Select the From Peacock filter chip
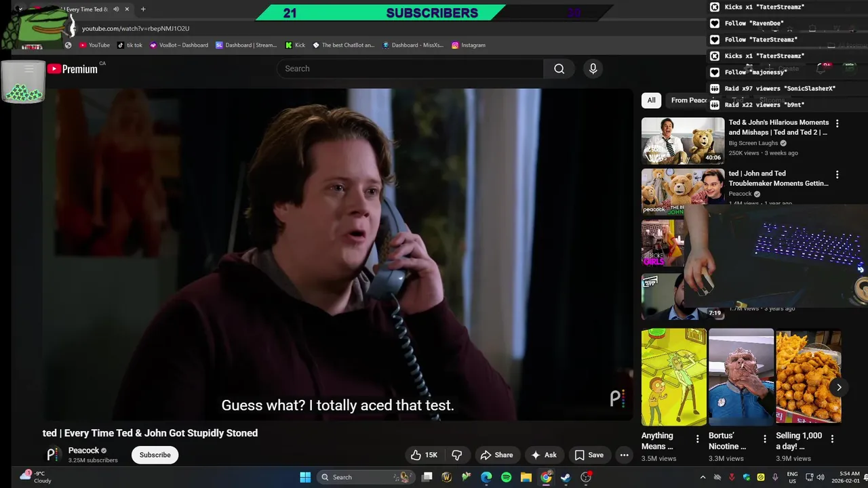868x488 pixels. pos(689,100)
